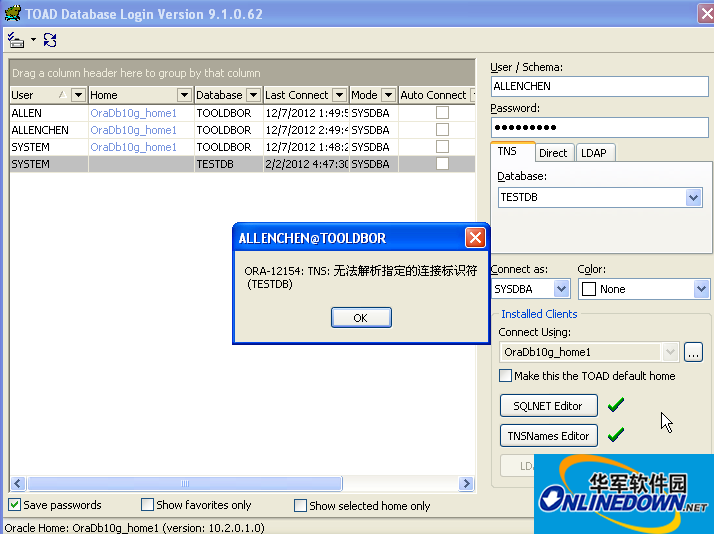Image resolution: width=714 pixels, height=534 pixels.
Task: Select the SYSTEM TESTDB row
Action: coord(242,163)
